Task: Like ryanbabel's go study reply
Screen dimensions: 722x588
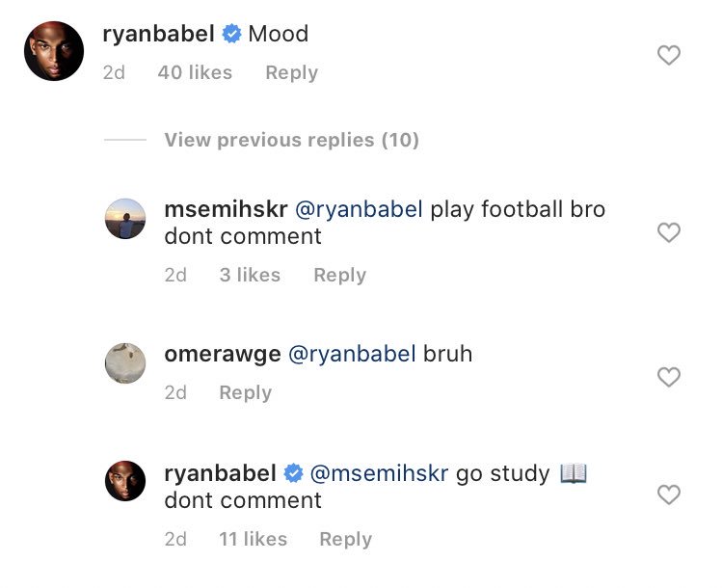Action: pos(669,495)
